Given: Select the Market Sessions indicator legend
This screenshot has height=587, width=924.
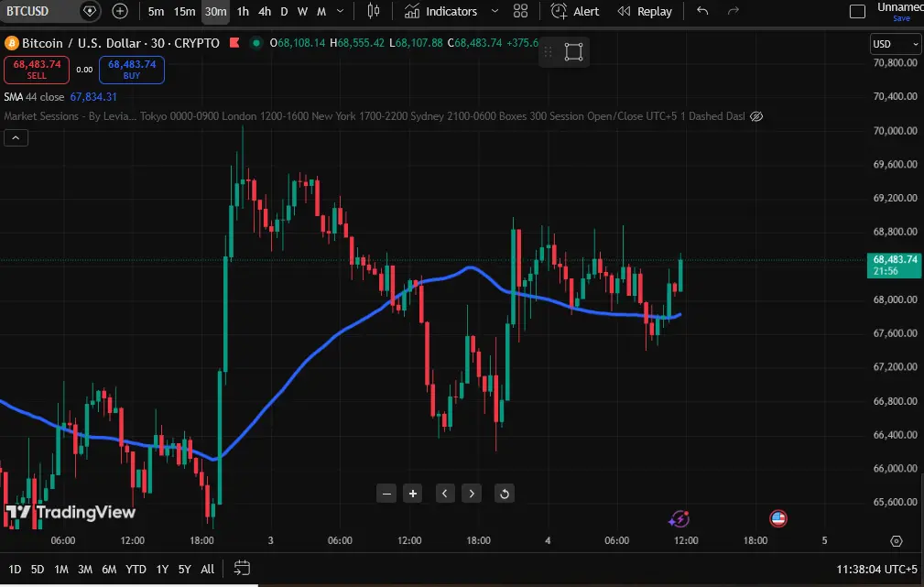Looking at the screenshot, I should [x=375, y=116].
